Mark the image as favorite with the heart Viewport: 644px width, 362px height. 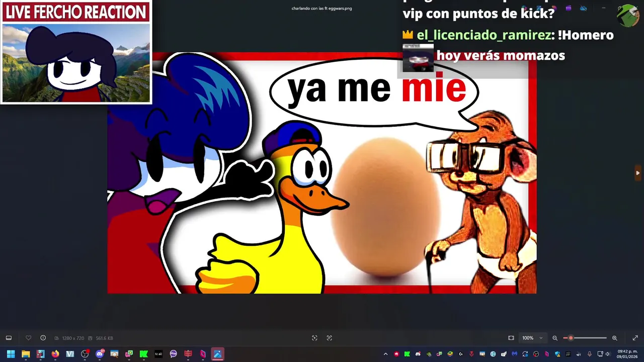(28, 338)
